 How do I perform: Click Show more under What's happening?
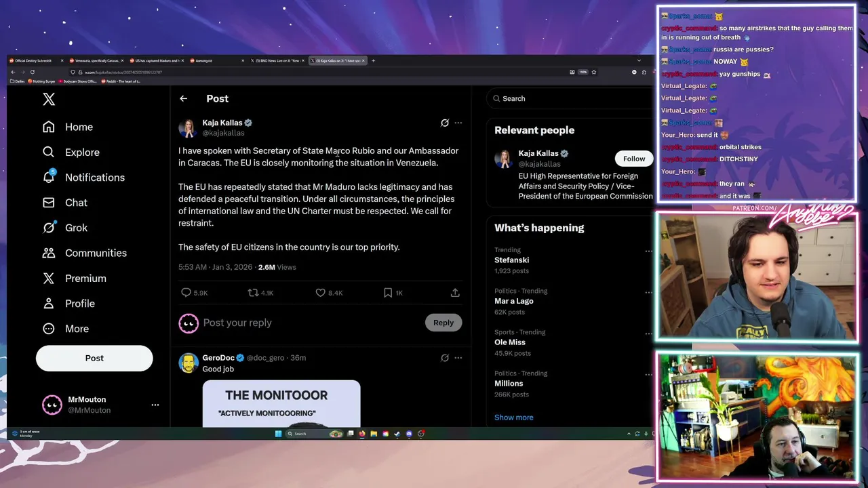click(x=513, y=418)
